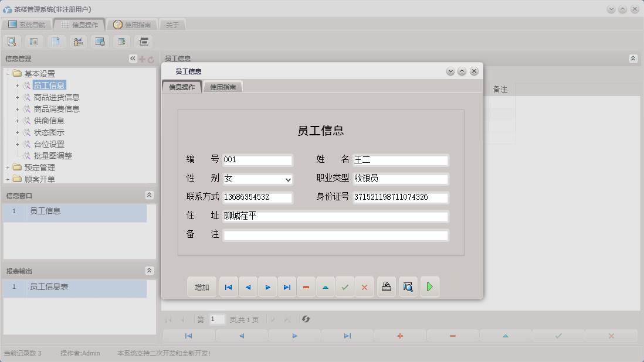Click the monitor display icon in the toolbar
This screenshot has height=362, width=644.
click(x=100, y=41)
